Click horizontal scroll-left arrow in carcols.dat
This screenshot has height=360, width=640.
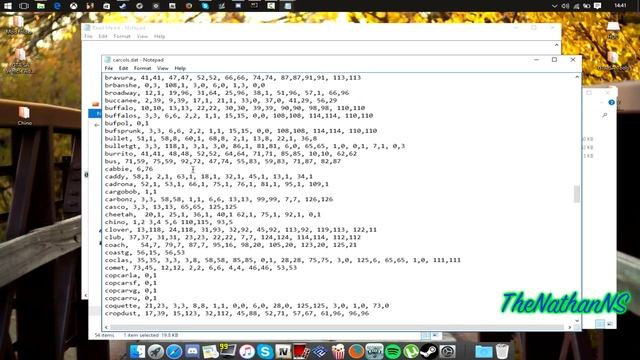pyautogui.click(x=107, y=327)
